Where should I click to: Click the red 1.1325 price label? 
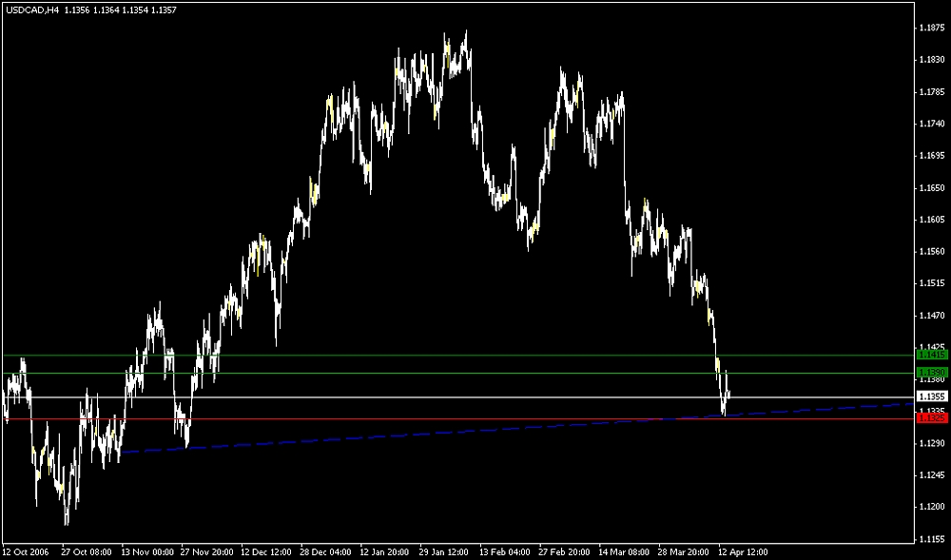pyautogui.click(x=932, y=418)
